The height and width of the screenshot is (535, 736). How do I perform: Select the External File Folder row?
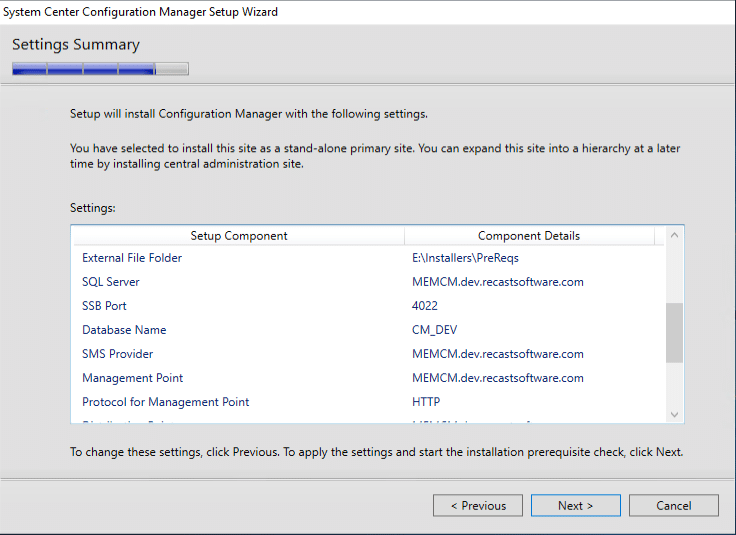tap(132, 258)
